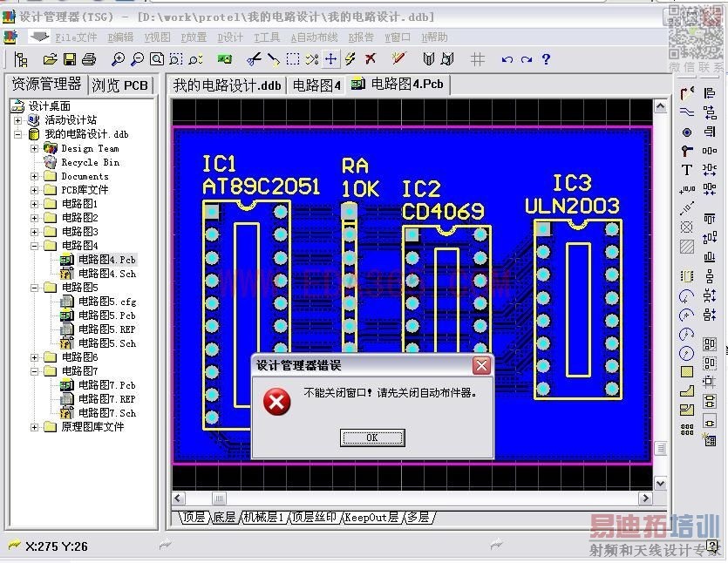The width and height of the screenshot is (728, 563).
Task: Open the A自动布线 menu
Action: coord(314,37)
